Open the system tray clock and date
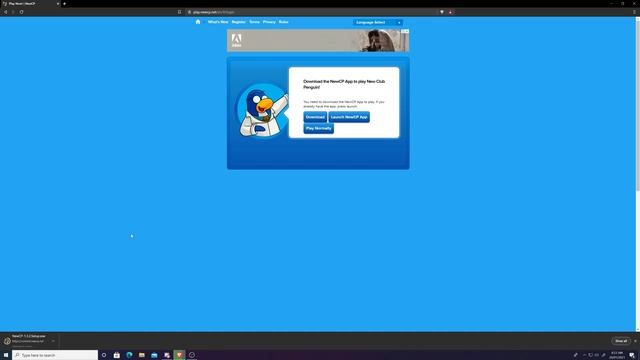 point(617,355)
